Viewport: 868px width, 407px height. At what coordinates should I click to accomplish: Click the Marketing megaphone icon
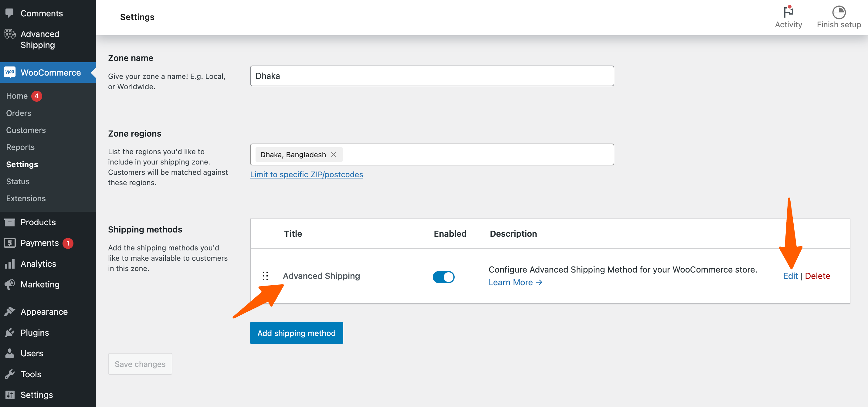pyautogui.click(x=9, y=284)
